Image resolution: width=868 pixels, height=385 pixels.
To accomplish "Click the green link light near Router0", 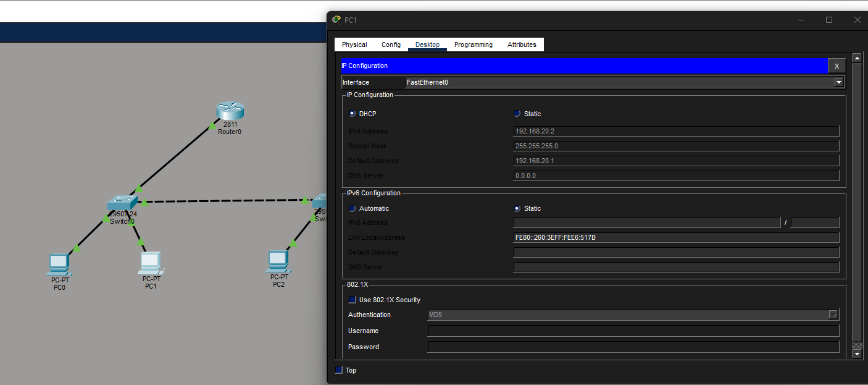I will pos(212,125).
